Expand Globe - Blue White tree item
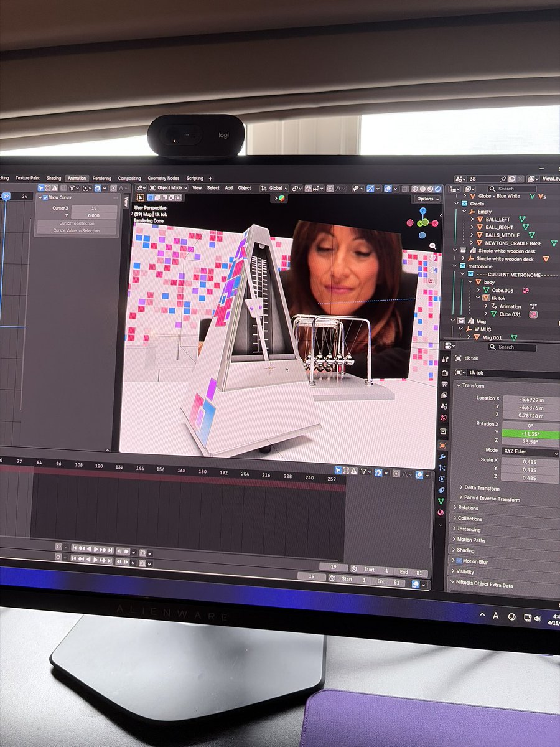Image resolution: width=560 pixels, height=747 pixels. point(464,196)
